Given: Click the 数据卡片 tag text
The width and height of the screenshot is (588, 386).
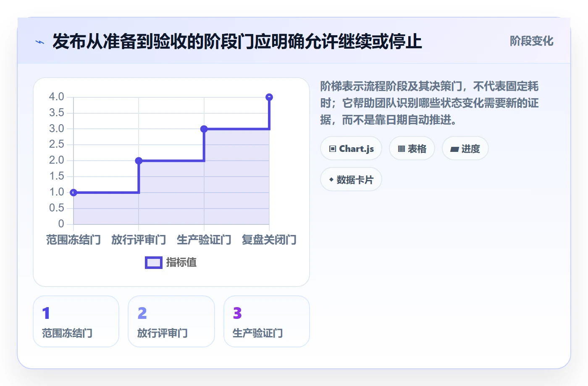Looking at the screenshot, I should [355, 180].
